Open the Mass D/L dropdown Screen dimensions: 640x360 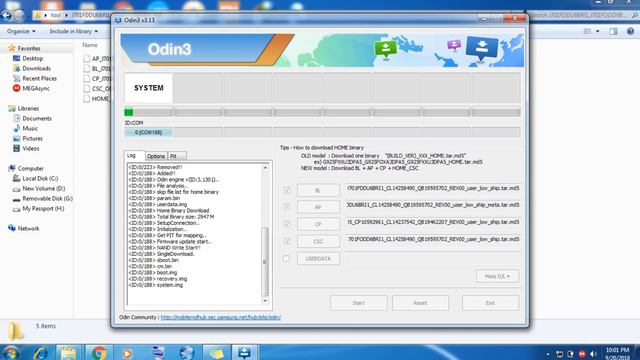point(497,276)
